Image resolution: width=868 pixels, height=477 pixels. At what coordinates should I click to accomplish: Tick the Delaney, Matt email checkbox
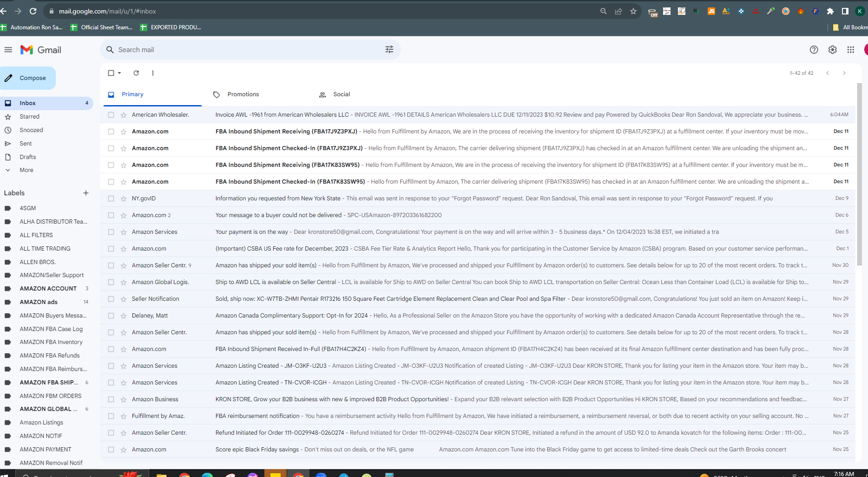[111, 316]
